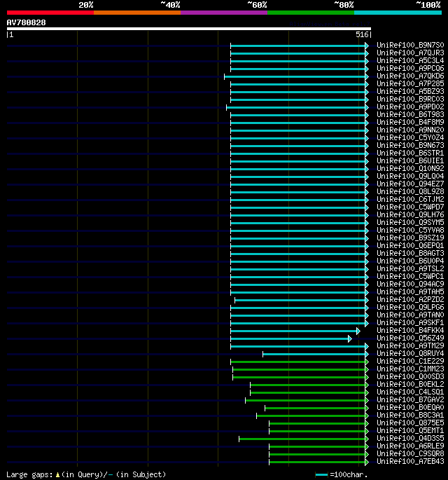This screenshot has width=448, height=480.
Task: Click the short cyan bar for Q8RUY4
Action: pyautogui.click(x=316, y=354)
